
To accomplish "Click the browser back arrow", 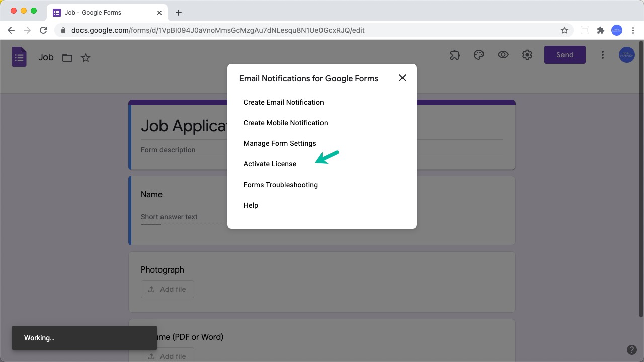I will tap(11, 30).
